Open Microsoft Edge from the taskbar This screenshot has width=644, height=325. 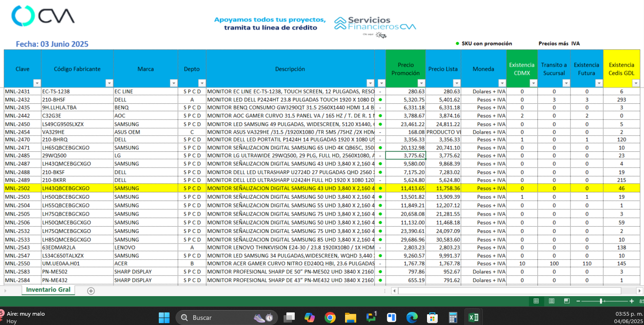tap(412, 318)
